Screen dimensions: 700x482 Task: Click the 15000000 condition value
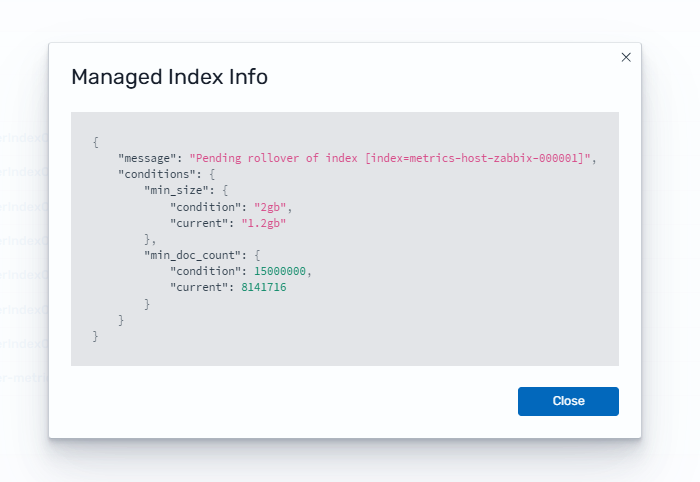coord(280,271)
